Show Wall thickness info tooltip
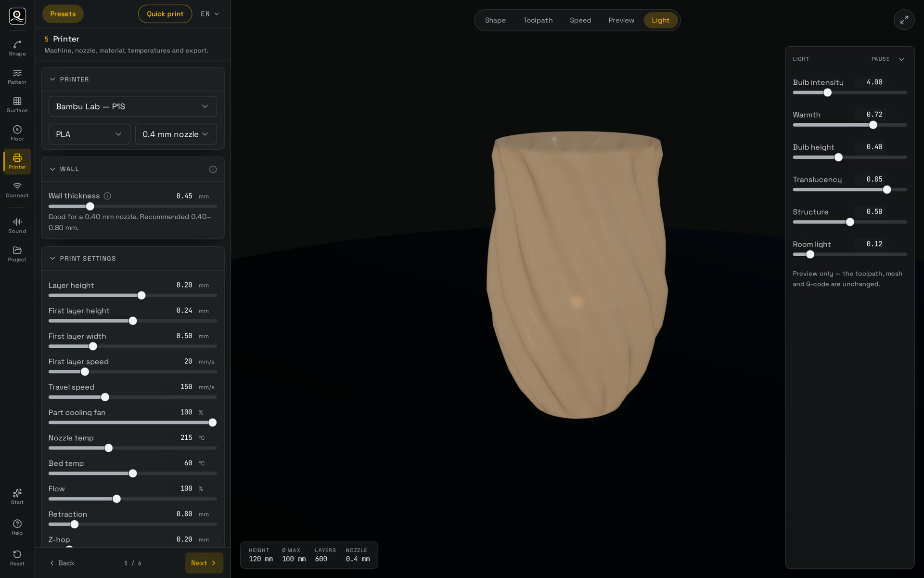 (107, 196)
